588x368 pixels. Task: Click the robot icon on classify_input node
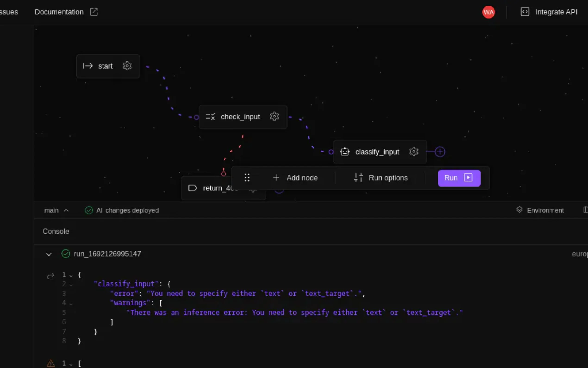(x=344, y=152)
